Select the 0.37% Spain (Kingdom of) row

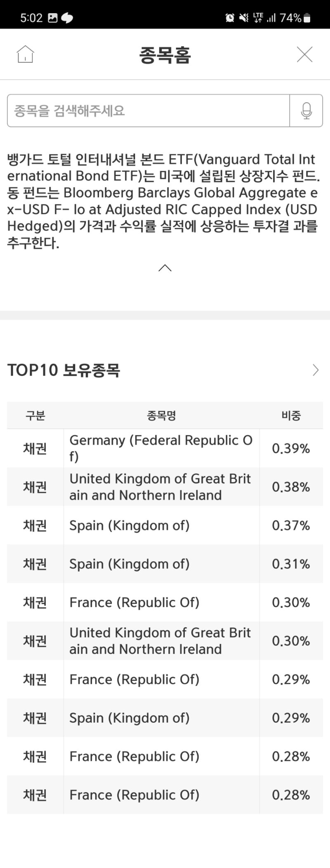pos(165,525)
